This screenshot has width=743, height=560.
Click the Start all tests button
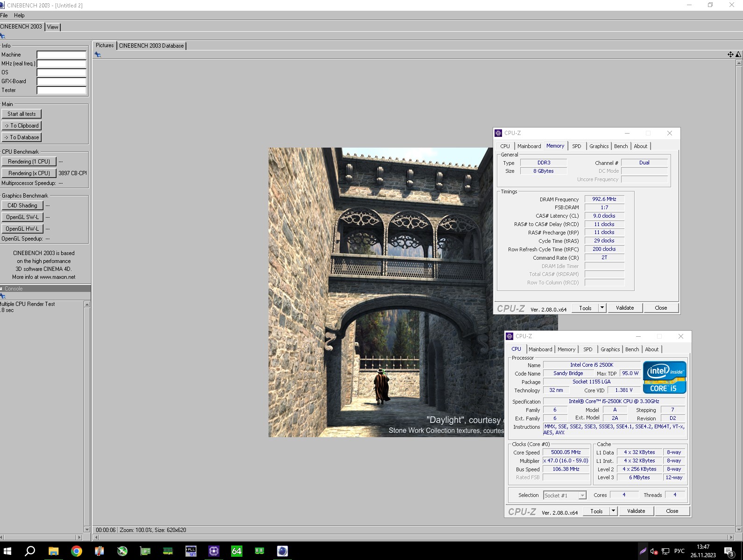(21, 114)
